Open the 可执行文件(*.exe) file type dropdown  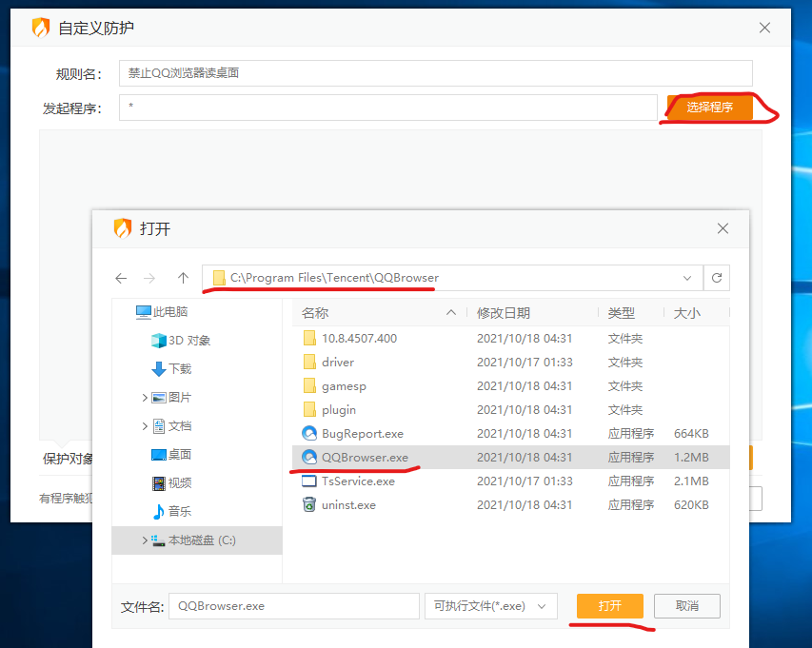[x=491, y=606]
